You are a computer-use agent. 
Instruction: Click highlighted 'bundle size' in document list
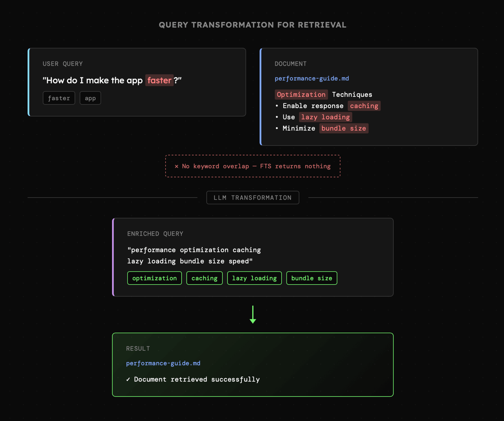(x=343, y=128)
